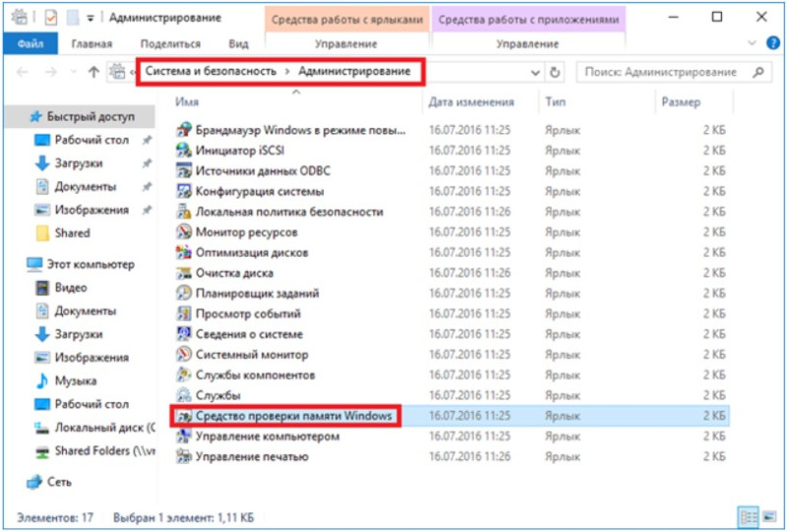The height and width of the screenshot is (532, 787).
Task: Select the Windows Memory Diagnostic shortcut icon
Action: (x=184, y=416)
